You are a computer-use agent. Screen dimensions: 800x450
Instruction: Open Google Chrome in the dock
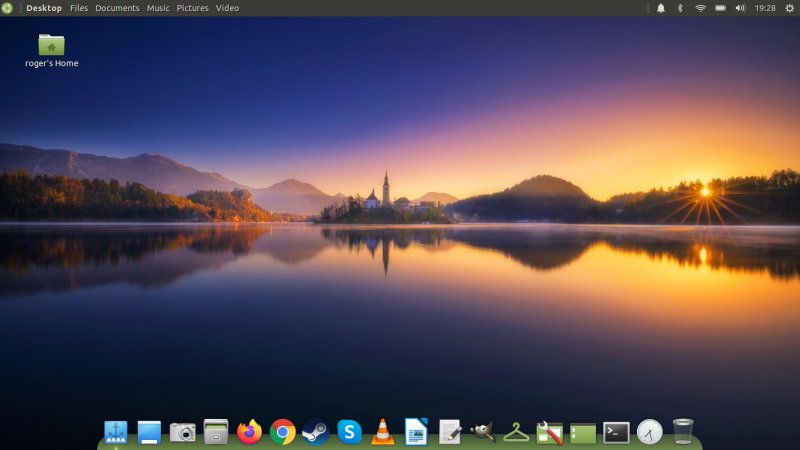coord(282,432)
